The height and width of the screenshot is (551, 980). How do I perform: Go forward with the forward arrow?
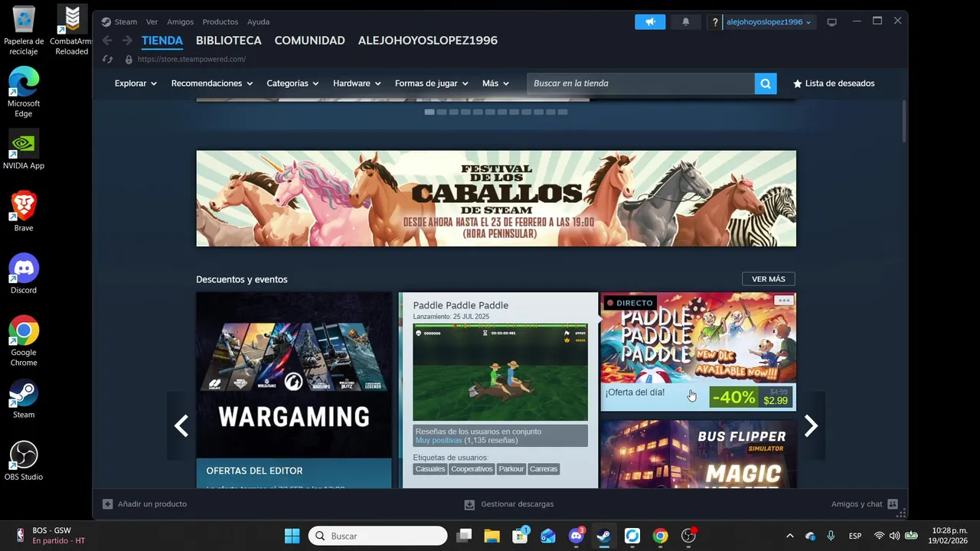coord(127,41)
